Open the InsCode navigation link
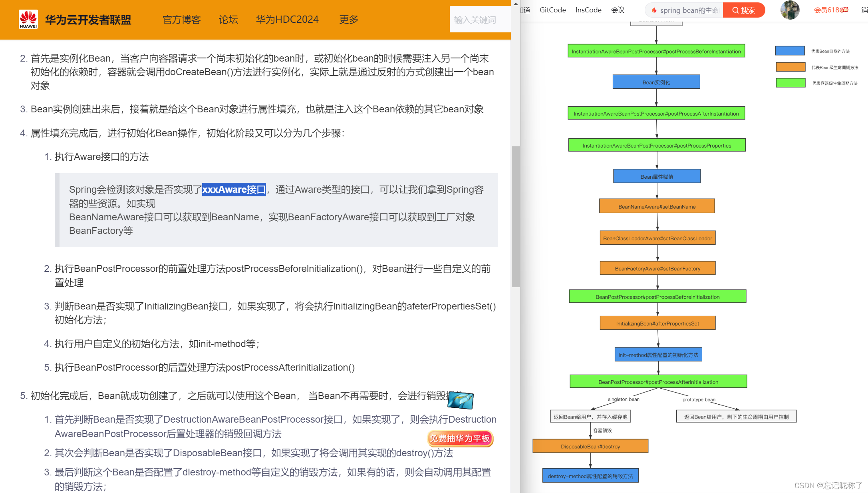The height and width of the screenshot is (493, 868). tap(588, 10)
